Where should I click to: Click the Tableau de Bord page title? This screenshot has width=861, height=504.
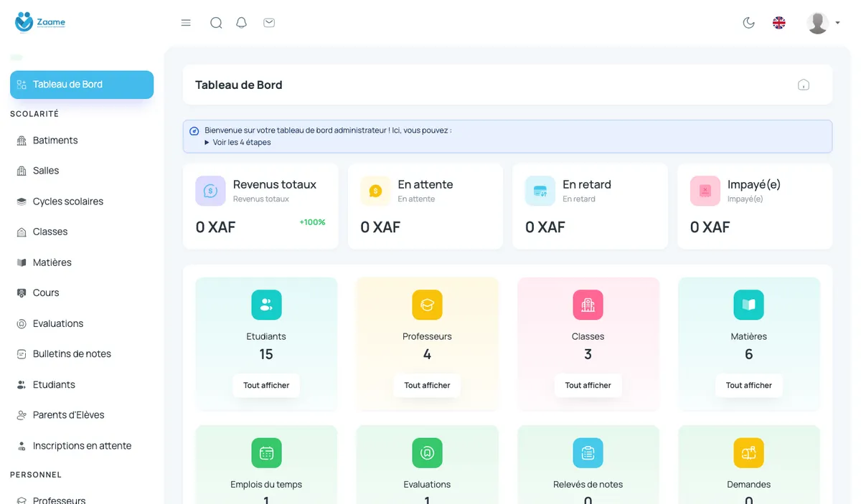[x=239, y=85]
